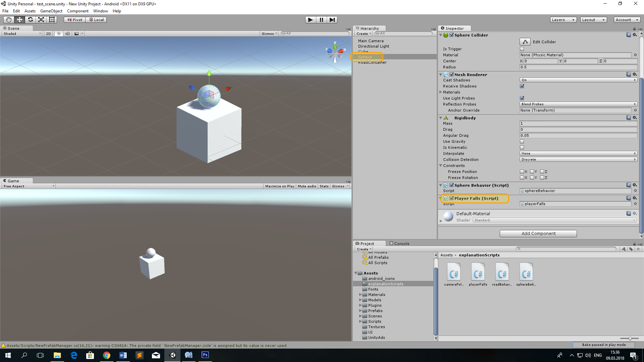Expand the Constraints section in Rigidbody

[442, 166]
